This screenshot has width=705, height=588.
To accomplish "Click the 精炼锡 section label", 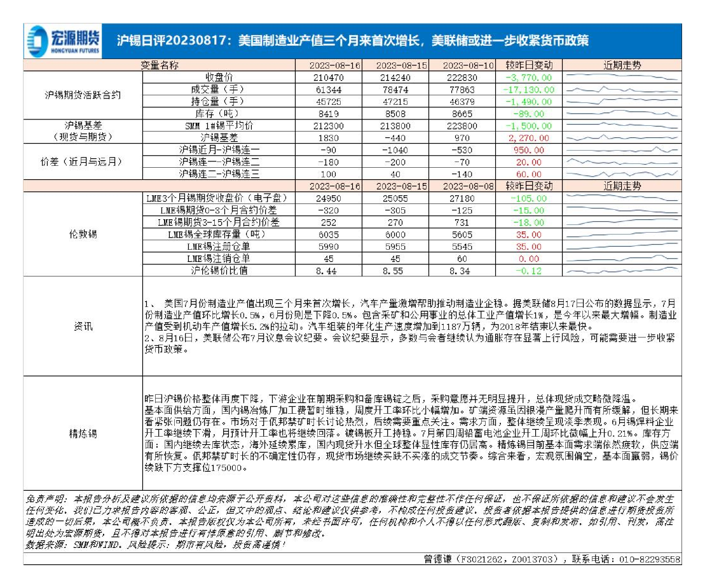I will (x=83, y=434).
